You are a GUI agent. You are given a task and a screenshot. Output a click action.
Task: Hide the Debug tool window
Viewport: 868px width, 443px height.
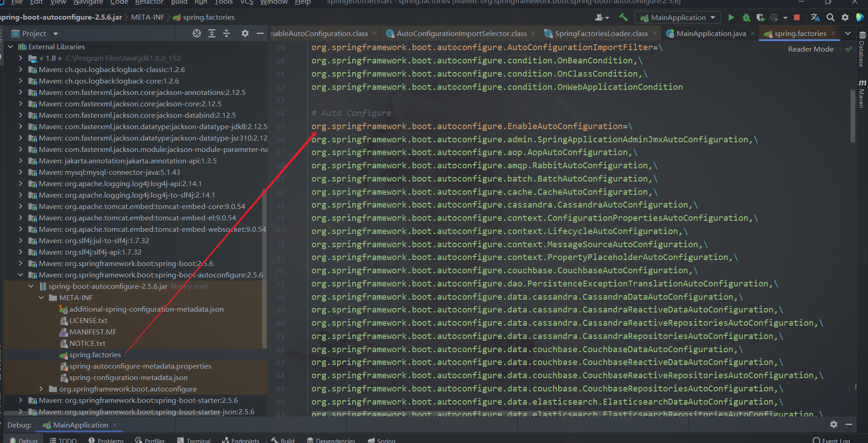pos(849,424)
